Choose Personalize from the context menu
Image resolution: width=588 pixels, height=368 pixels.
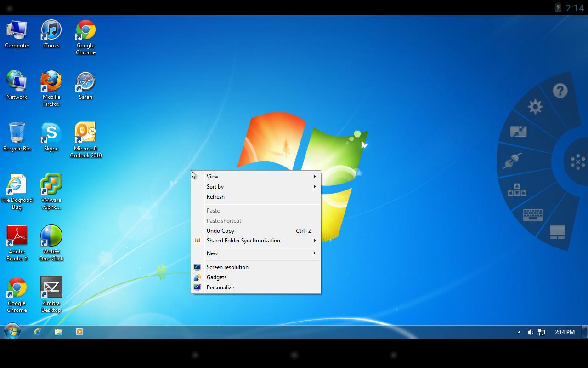pyautogui.click(x=256, y=287)
